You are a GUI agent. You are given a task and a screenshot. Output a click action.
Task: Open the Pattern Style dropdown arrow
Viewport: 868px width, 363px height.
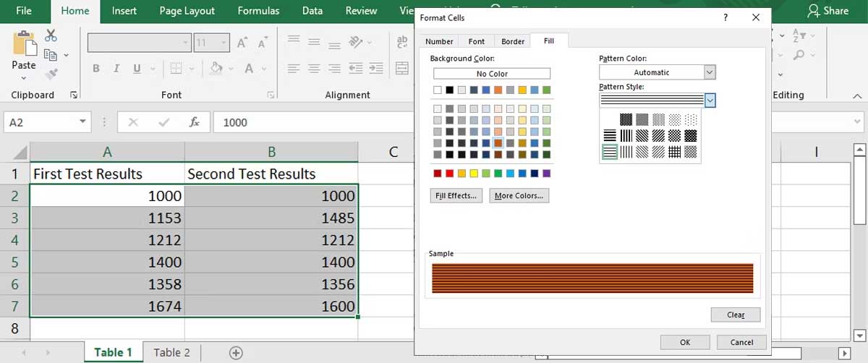710,101
